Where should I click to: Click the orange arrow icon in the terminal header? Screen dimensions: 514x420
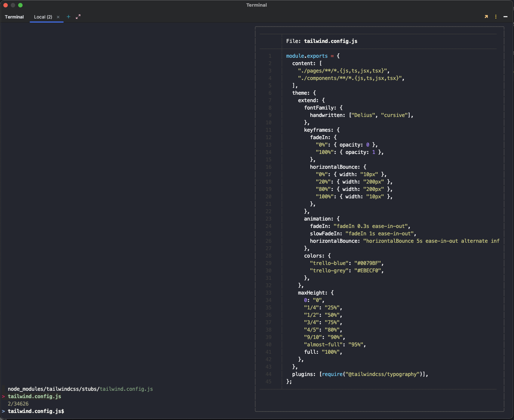[486, 17]
